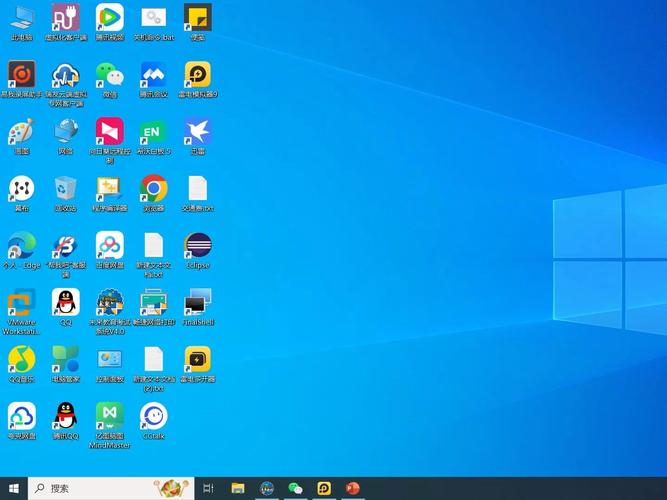This screenshot has width=667, height=500.
Task: Switch to LDPlayer on the taskbar
Action: point(324,489)
